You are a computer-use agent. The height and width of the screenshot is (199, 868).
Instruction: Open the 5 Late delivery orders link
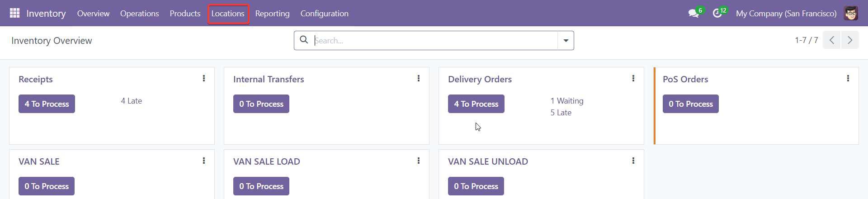pos(561,113)
